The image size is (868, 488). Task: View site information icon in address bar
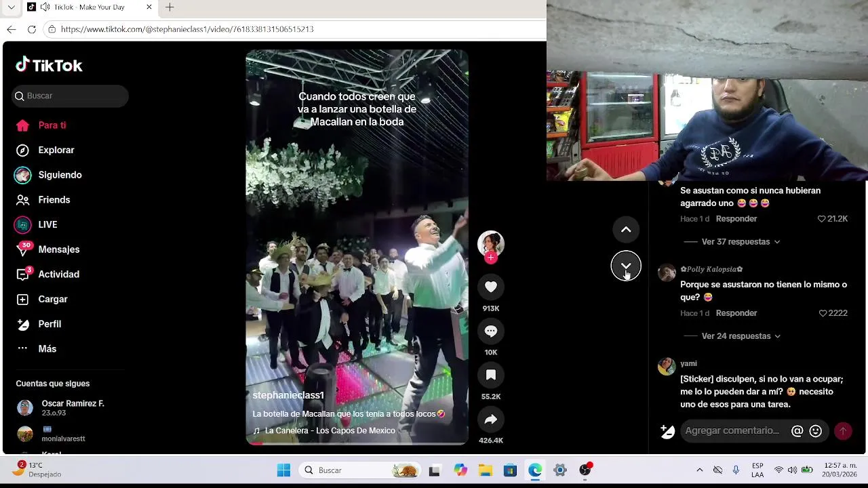pos(52,29)
